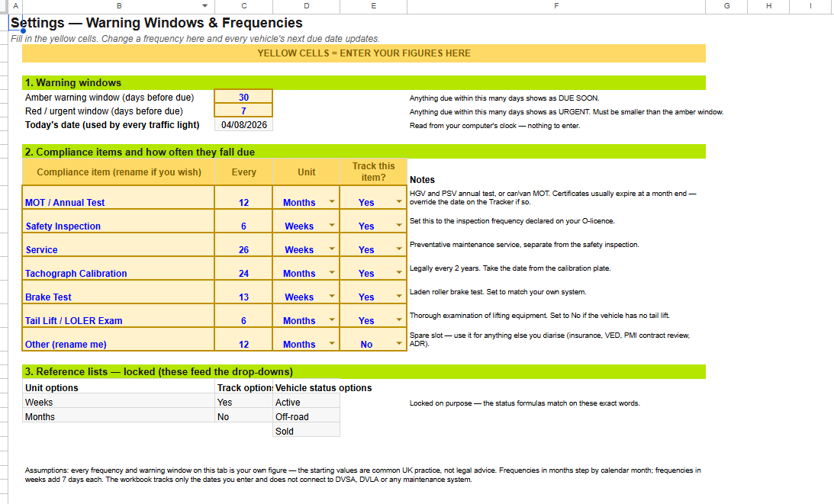The width and height of the screenshot is (834, 504).
Task: Select the Tail Lift / LOLER Exam cell
Action: (118, 315)
